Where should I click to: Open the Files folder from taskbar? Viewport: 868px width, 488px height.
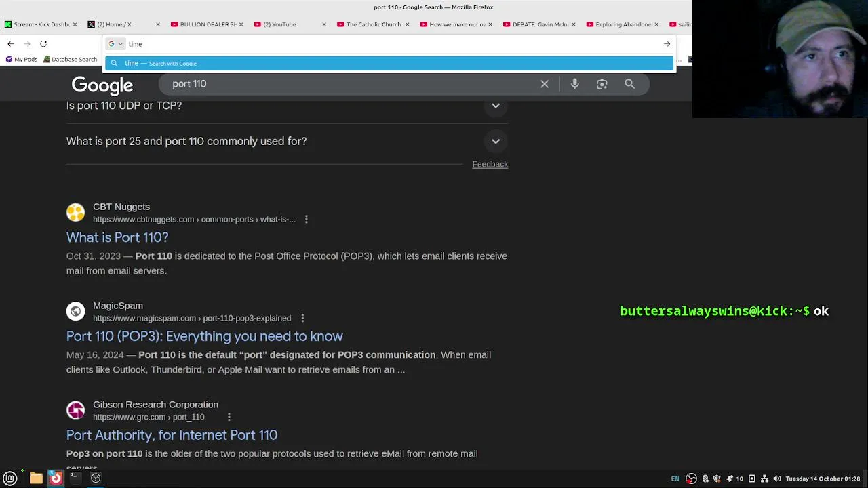36,478
